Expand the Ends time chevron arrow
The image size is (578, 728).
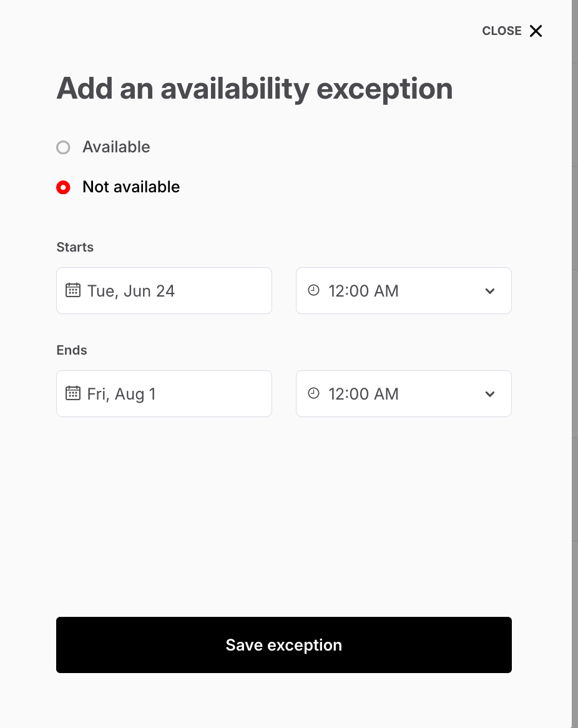click(x=490, y=394)
